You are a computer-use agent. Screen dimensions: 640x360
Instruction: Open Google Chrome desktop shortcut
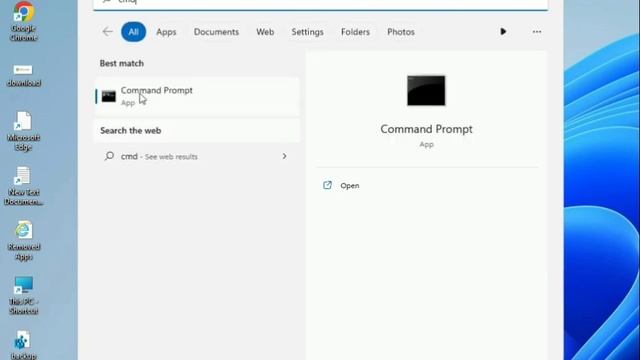pyautogui.click(x=24, y=20)
